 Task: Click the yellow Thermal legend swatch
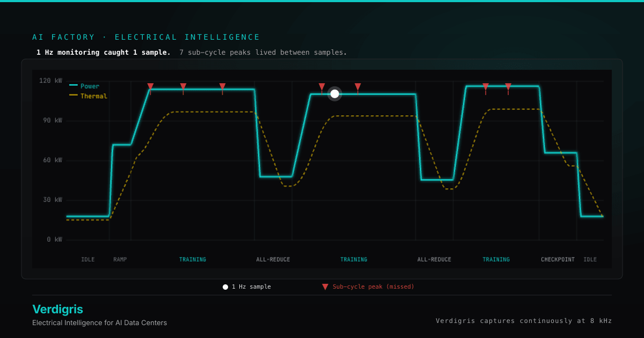click(x=74, y=96)
